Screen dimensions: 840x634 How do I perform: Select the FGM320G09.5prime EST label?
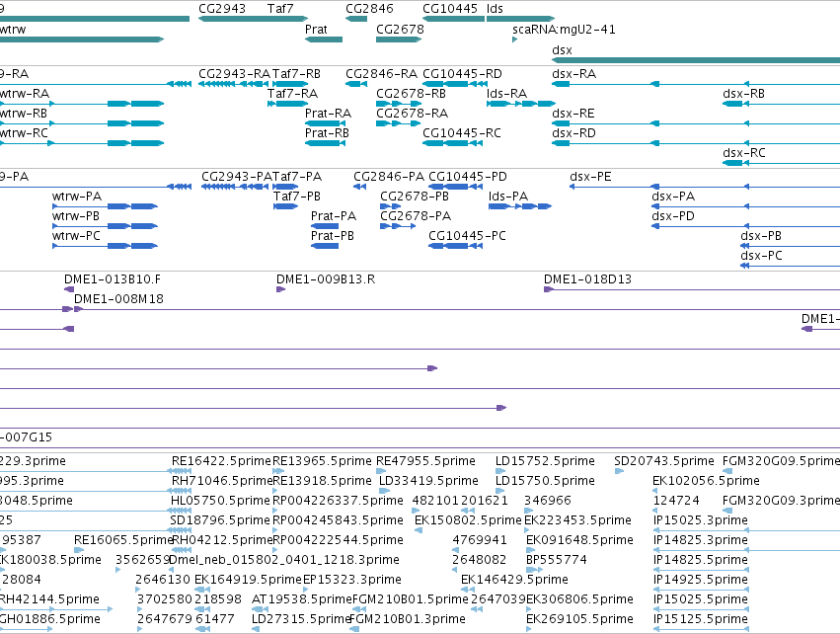point(781,461)
